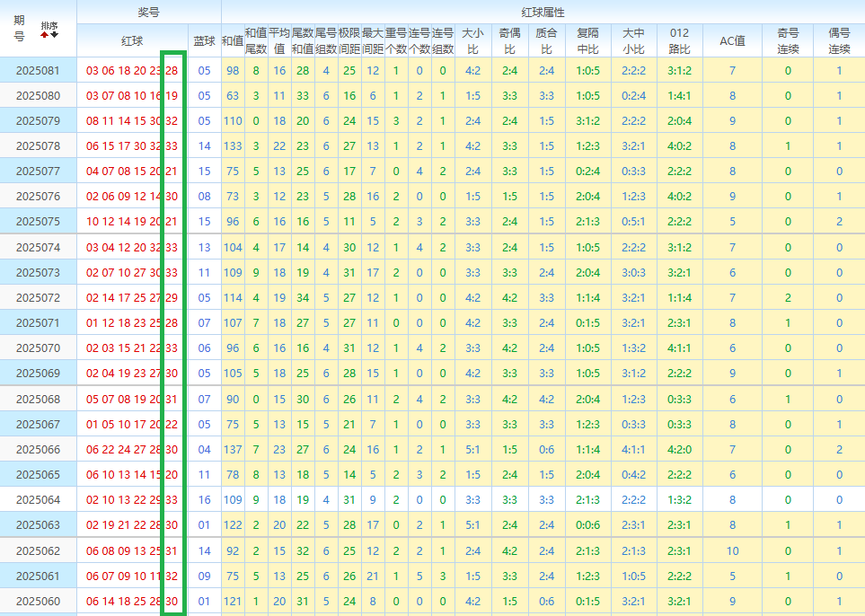Image resolution: width=865 pixels, height=616 pixels.
Task: Select the 尾号组数 column header
Action: 326,40
